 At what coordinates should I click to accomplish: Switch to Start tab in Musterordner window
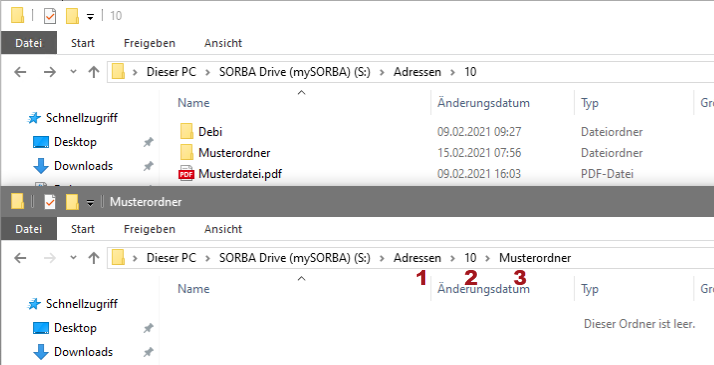point(83,228)
